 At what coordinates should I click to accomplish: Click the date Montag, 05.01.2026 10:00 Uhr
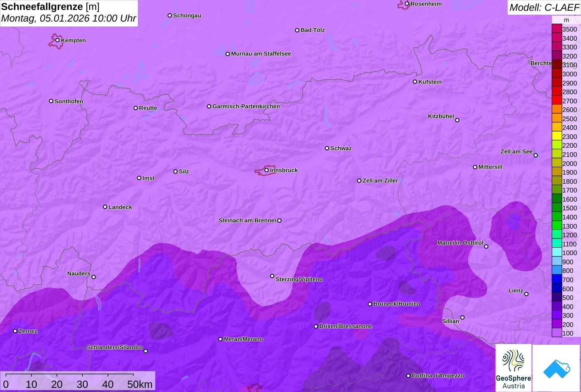[68, 19]
